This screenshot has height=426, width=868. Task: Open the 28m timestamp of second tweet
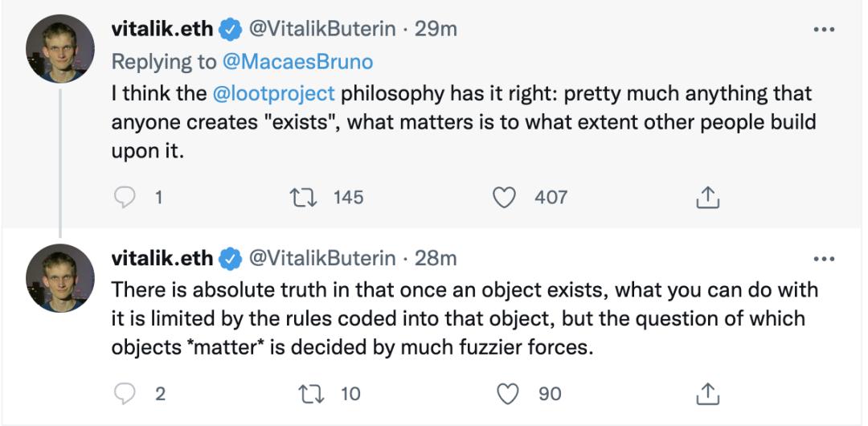436,259
